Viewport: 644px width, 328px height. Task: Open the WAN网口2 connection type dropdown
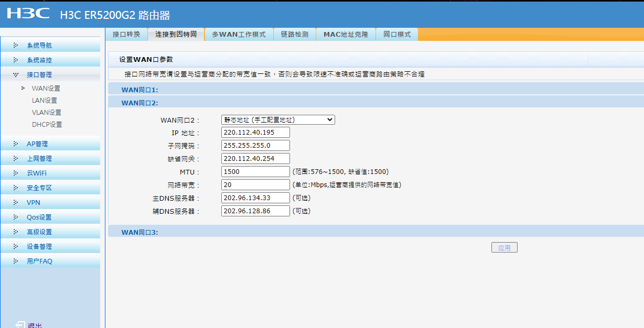[x=278, y=119]
